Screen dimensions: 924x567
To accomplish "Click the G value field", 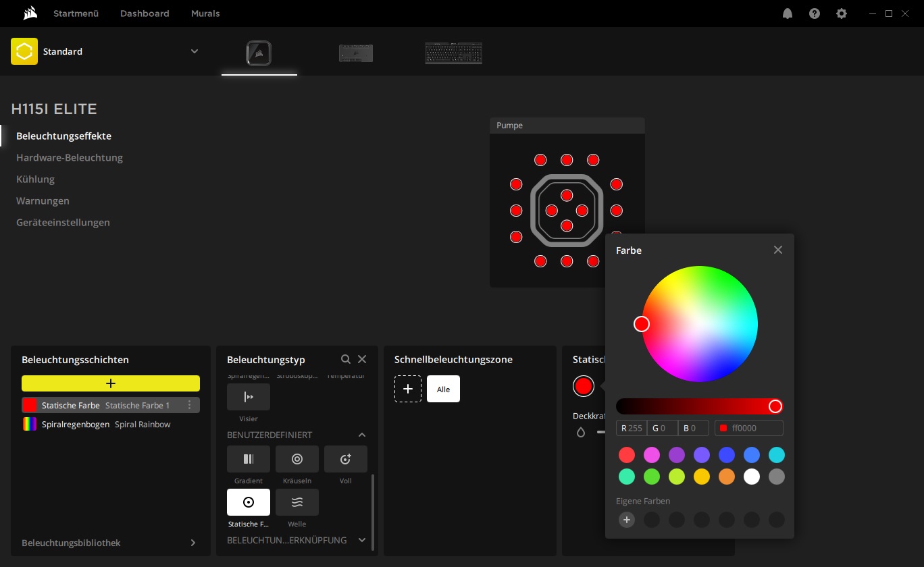I will click(x=662, y=428).
